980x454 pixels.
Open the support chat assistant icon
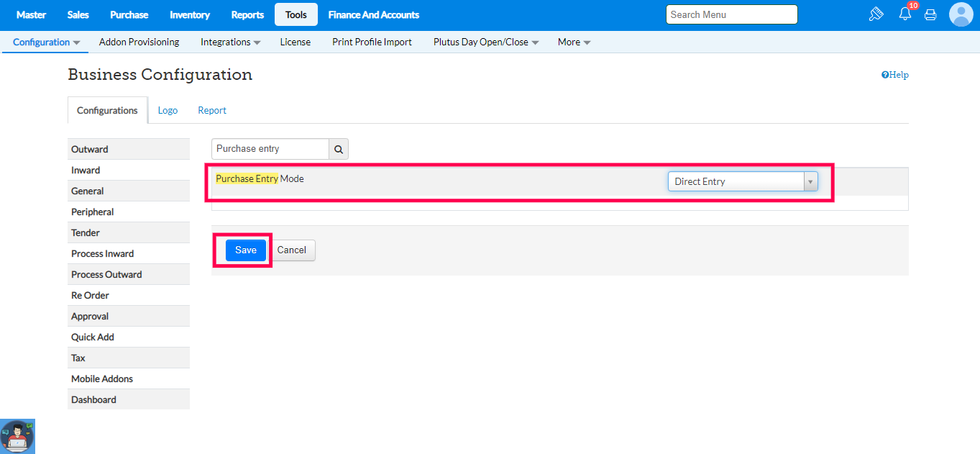[17, 436]
